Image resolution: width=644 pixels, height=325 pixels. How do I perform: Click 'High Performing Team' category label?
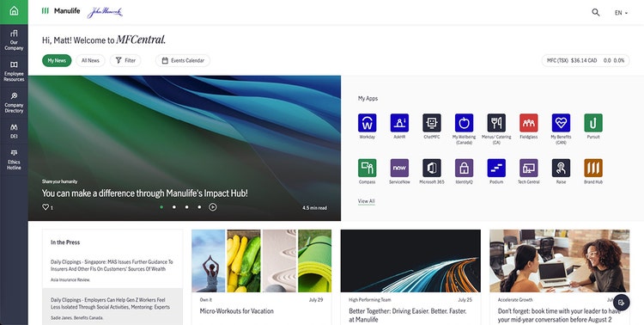click(369, 300)
